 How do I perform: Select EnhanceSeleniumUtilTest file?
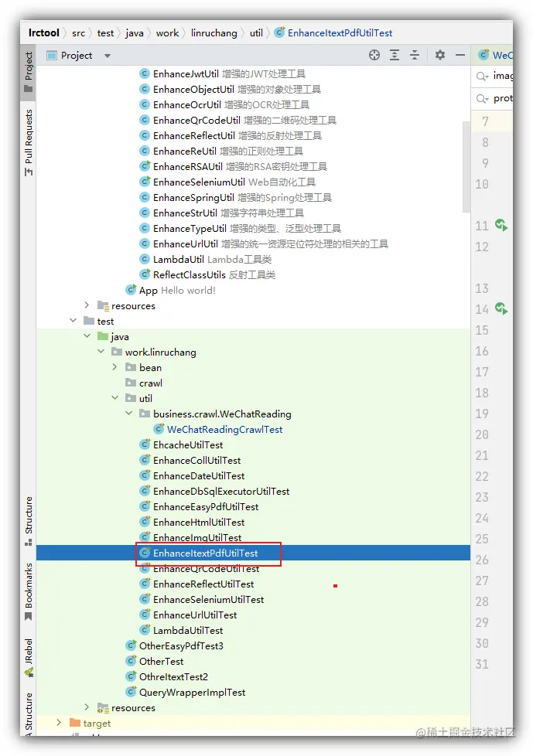click(202, 599)
